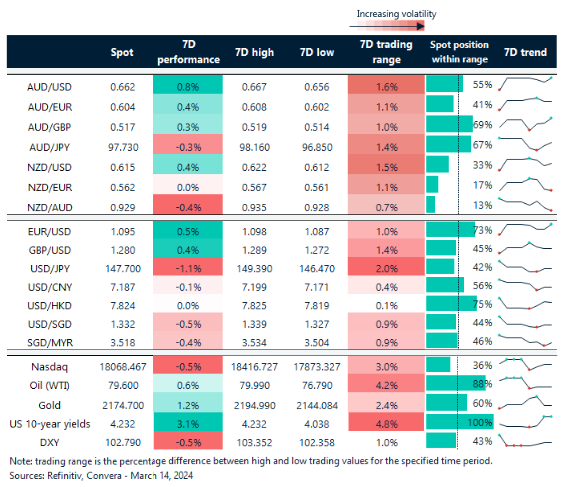Click the Gold row label
Viewport: 565px width, 487px height.
[x=49, y=405]
